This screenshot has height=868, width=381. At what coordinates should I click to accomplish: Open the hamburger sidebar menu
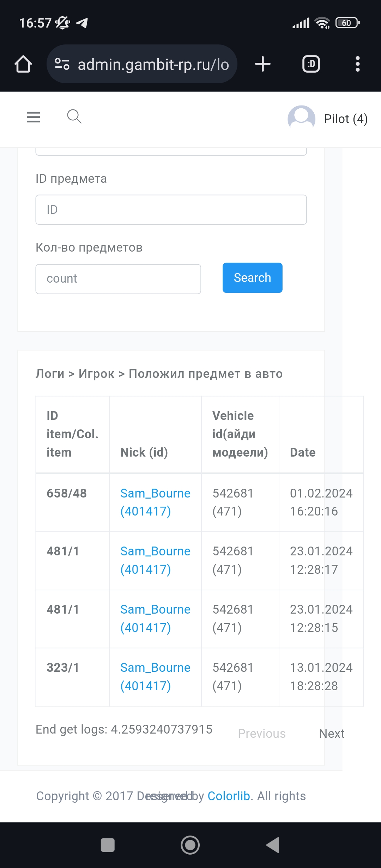coord(34,117)
